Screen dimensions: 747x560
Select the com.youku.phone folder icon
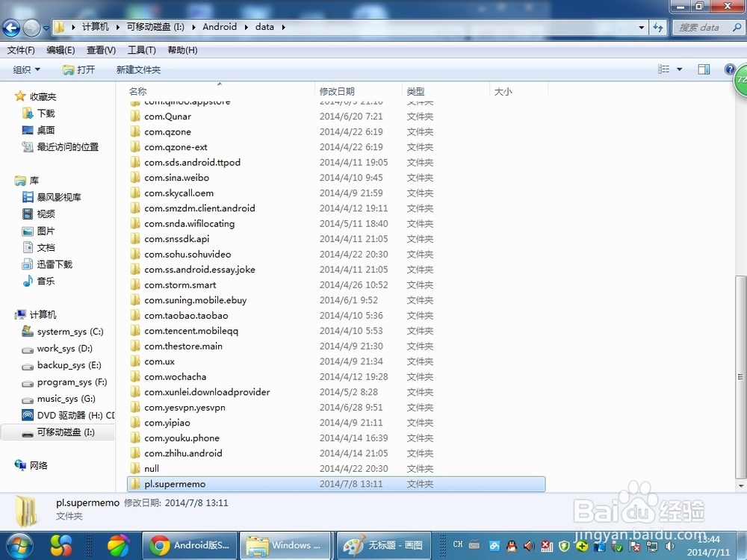[134, 438]
